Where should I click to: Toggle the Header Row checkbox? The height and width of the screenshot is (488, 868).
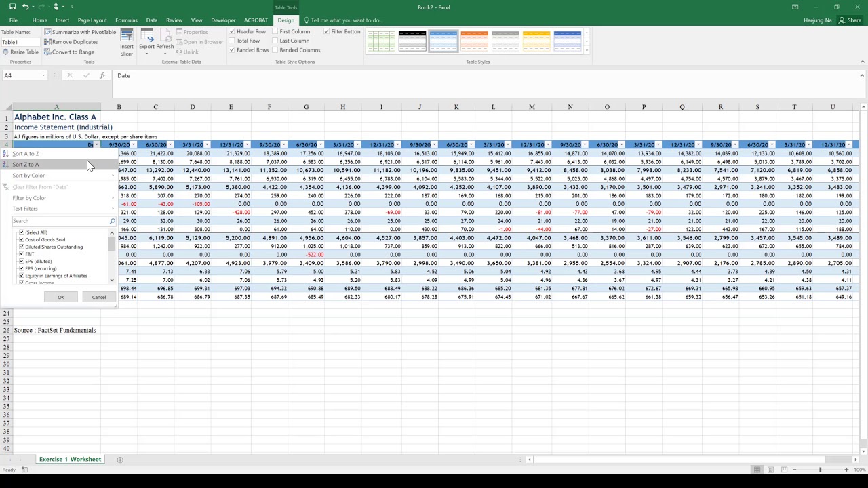pos(232,32)
